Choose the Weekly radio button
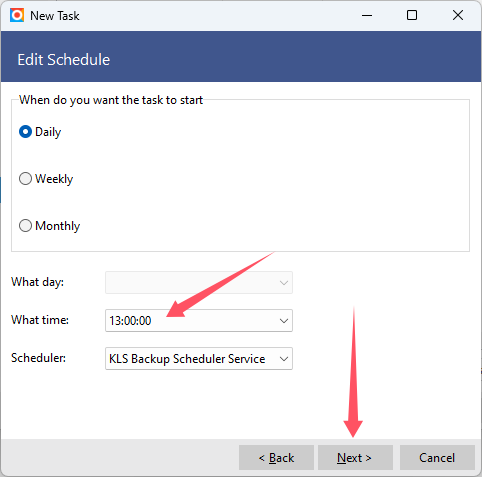Image resolution: width=482 pixels, height=477 pixels. click(46, 179)
